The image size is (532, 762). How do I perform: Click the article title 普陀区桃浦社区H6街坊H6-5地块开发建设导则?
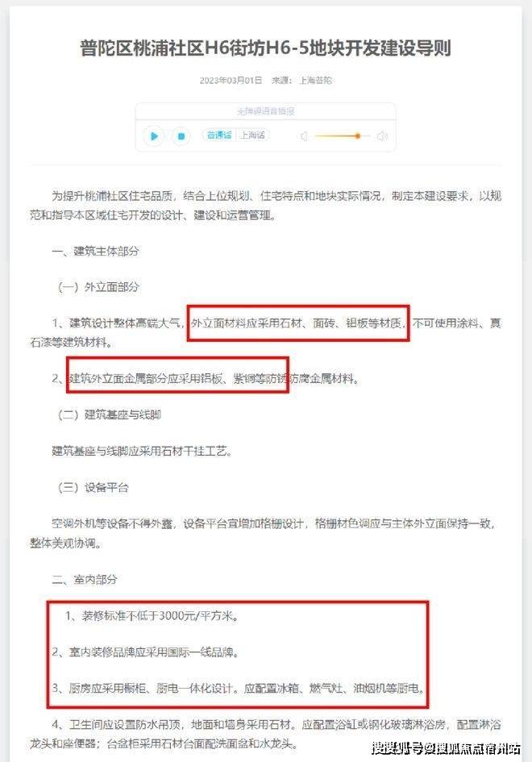click(x=266, y=48)
